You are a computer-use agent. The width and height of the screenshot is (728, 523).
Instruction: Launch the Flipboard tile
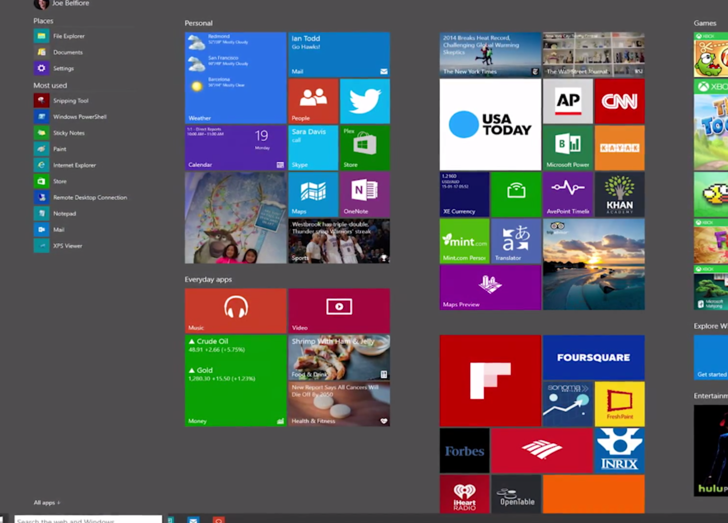click(490, 381)
